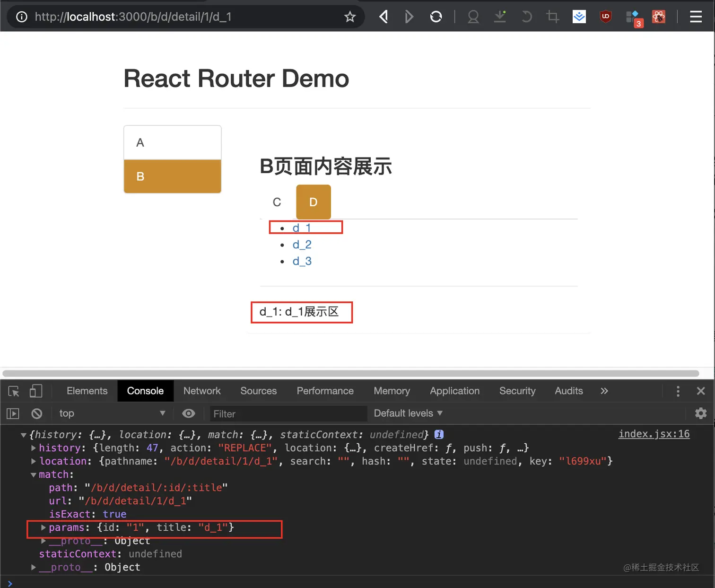Switch to the Performance tab
The height and width of the screenshot is (588, 715).
tap(325, 391)
